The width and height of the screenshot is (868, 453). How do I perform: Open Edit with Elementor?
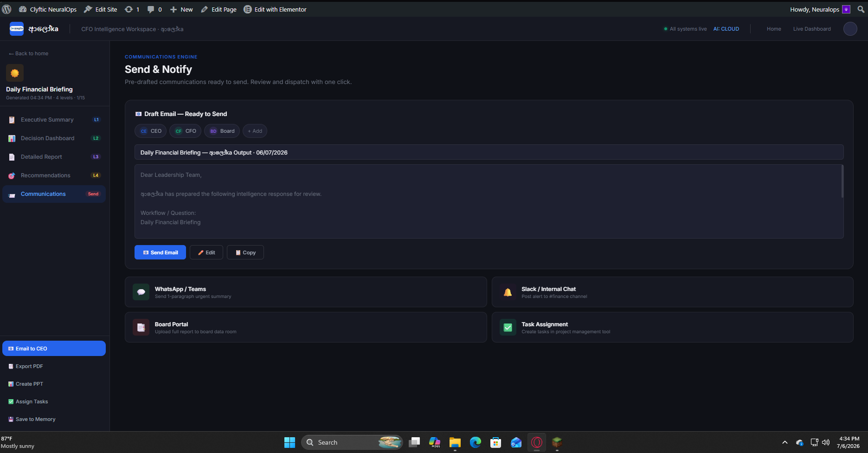click(x=275, y=9)
